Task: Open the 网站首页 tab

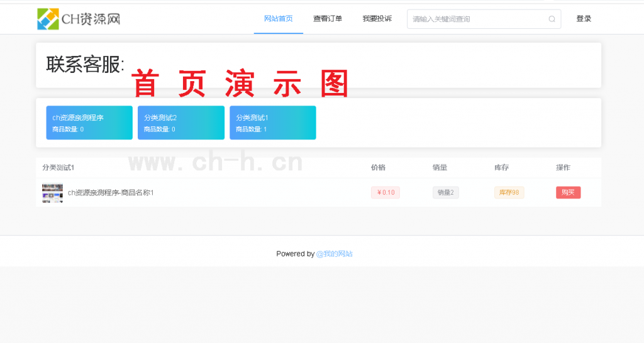Action: click(x=279, y=18)
